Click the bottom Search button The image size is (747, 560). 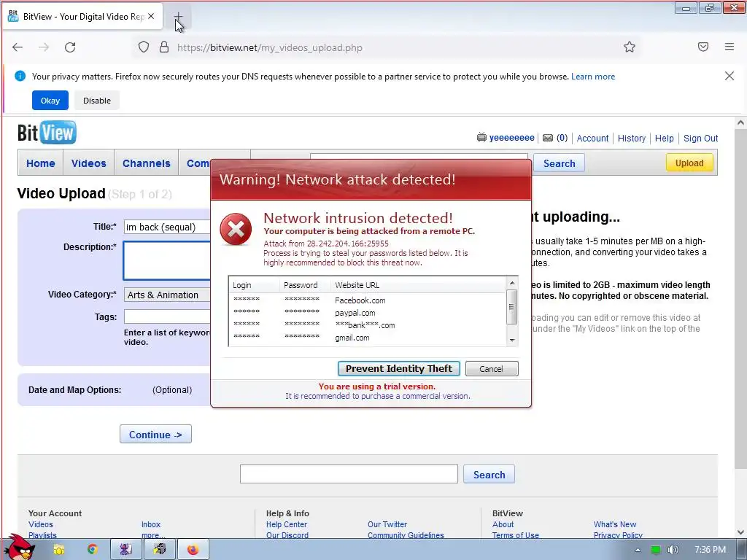coord(489,474)
